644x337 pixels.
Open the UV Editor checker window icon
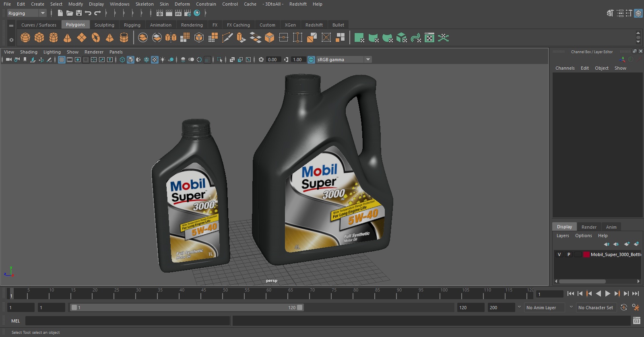coord(429,38)
